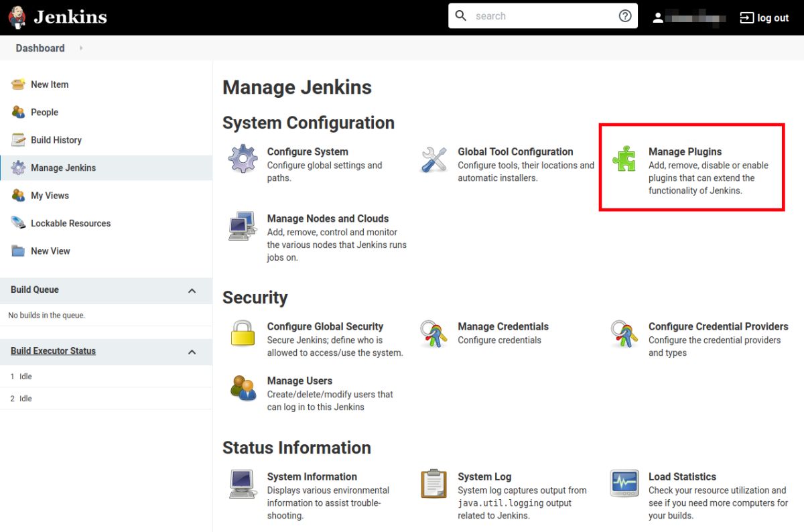Viewport: 804px width, 532px height.
Task: Click the Global Tool Configuration wrench icon
Action: coord(433,159)
